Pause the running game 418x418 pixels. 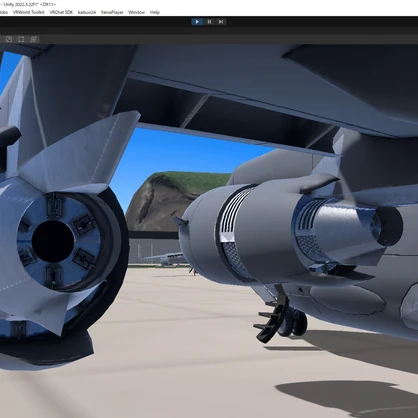[209, 22]
